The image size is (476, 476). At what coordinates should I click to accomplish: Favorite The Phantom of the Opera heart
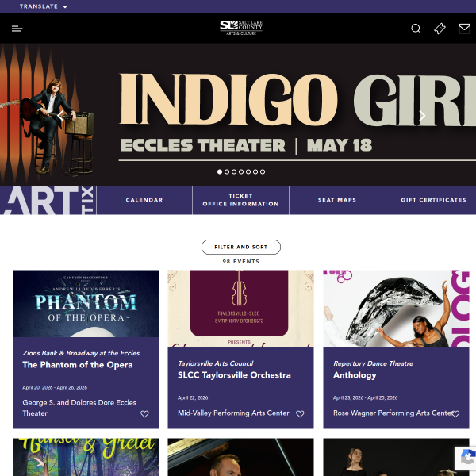click(144, 414)
